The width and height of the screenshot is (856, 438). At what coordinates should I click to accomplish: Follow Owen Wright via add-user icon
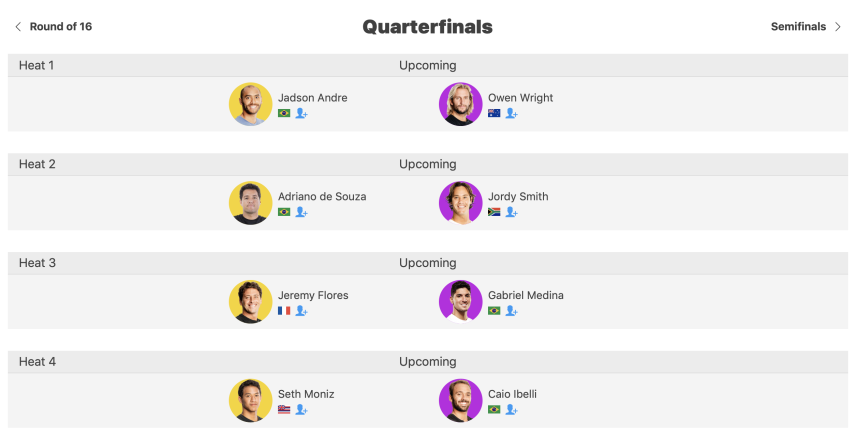511,113
